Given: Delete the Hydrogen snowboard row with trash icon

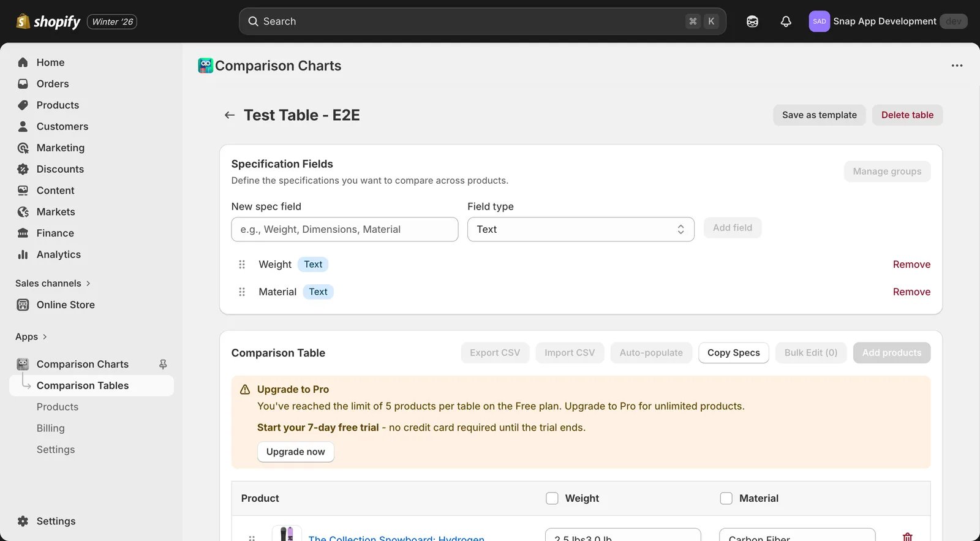Looking at the screenshot, I should [x=908, y=537].
